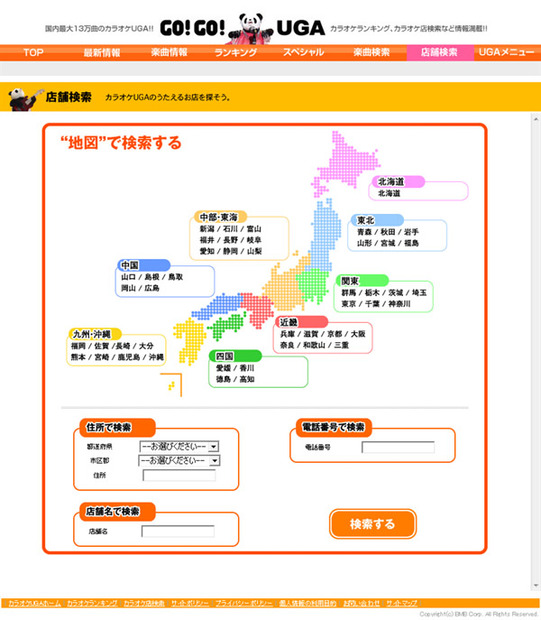The height and width of the screenshot is (620, 541).
Task: Click the 愛媛 prefecture link
Action: tap(223, 368)
